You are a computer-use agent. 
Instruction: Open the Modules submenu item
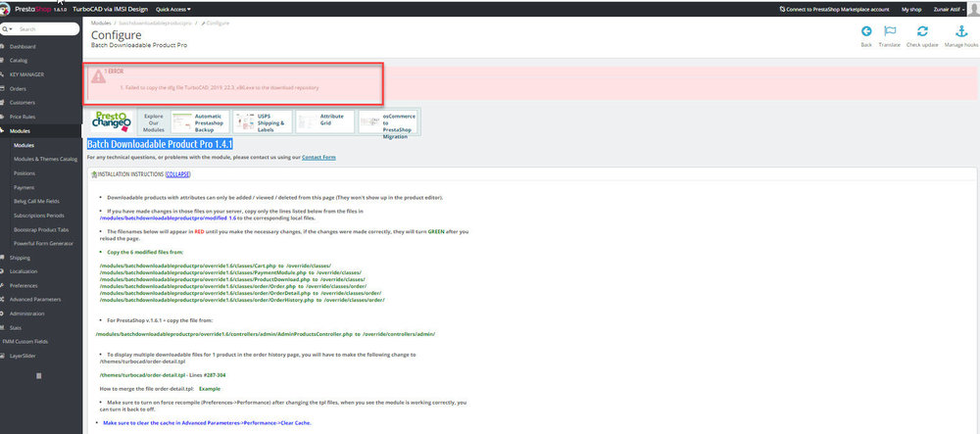(24, 145)
